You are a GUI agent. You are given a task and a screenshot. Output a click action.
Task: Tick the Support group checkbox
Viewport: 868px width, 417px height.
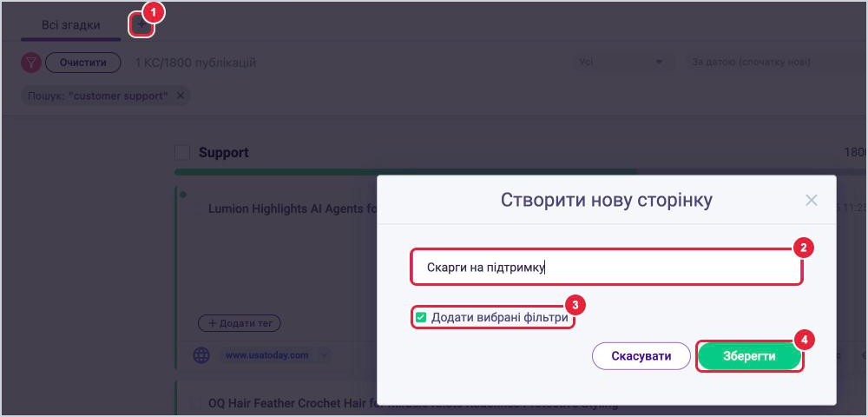(182, 153)
